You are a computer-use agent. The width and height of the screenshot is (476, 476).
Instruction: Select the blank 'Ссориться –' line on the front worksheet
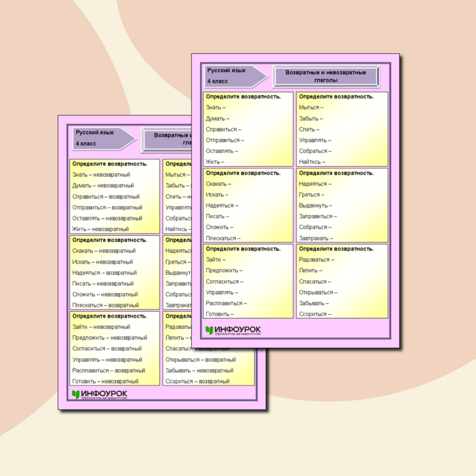315,314
